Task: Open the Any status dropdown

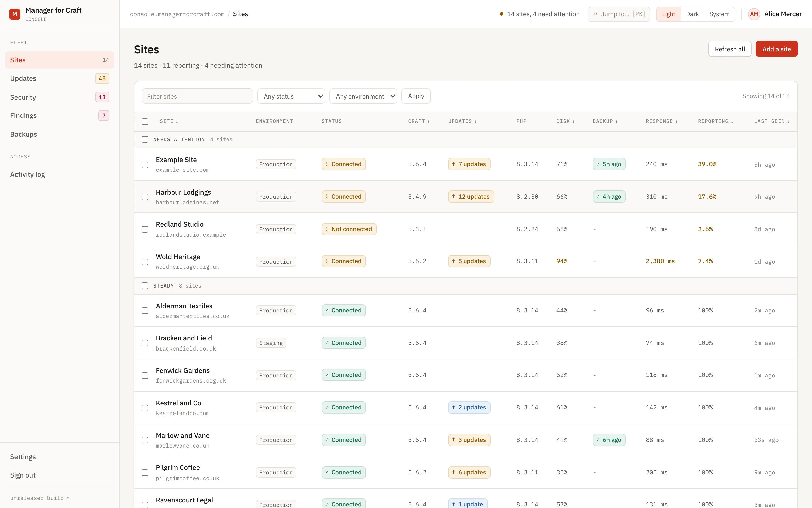Action: tap(291, 96)
